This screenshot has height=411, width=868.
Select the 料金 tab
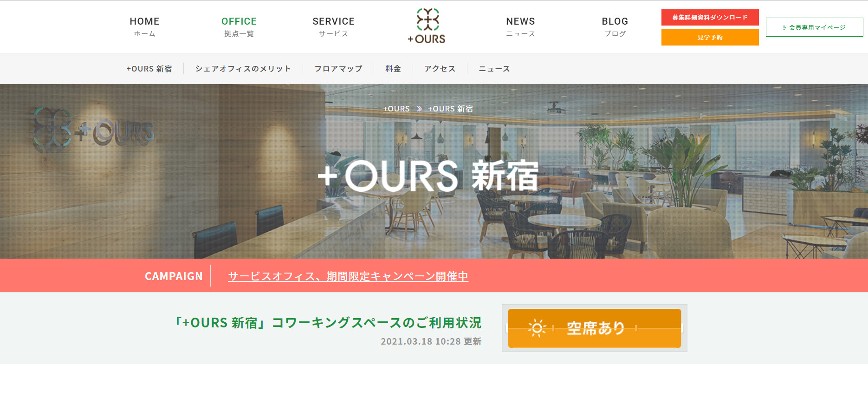coord(393,69)
